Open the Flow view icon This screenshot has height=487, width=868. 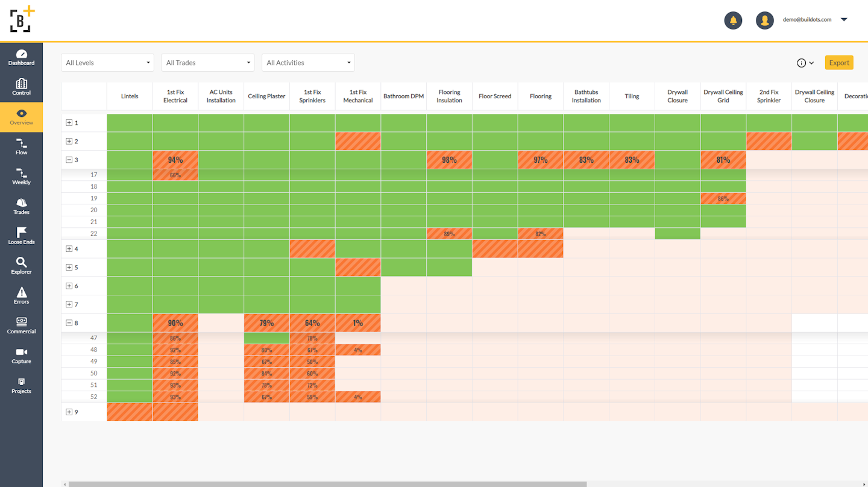pyautogui.click(x=21, y=143)
